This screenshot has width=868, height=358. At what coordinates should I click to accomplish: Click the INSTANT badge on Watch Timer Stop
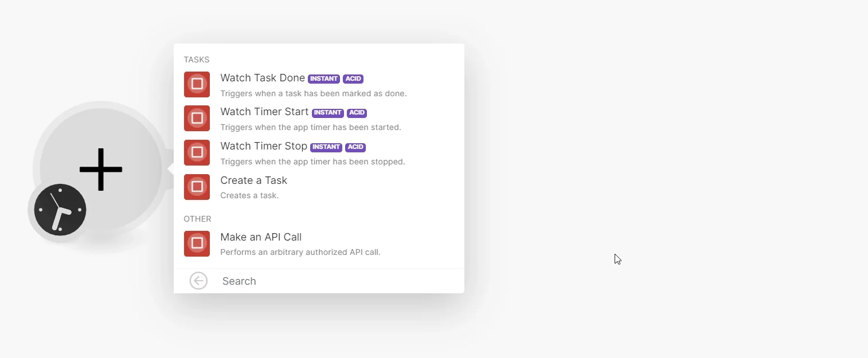[326, 147]
